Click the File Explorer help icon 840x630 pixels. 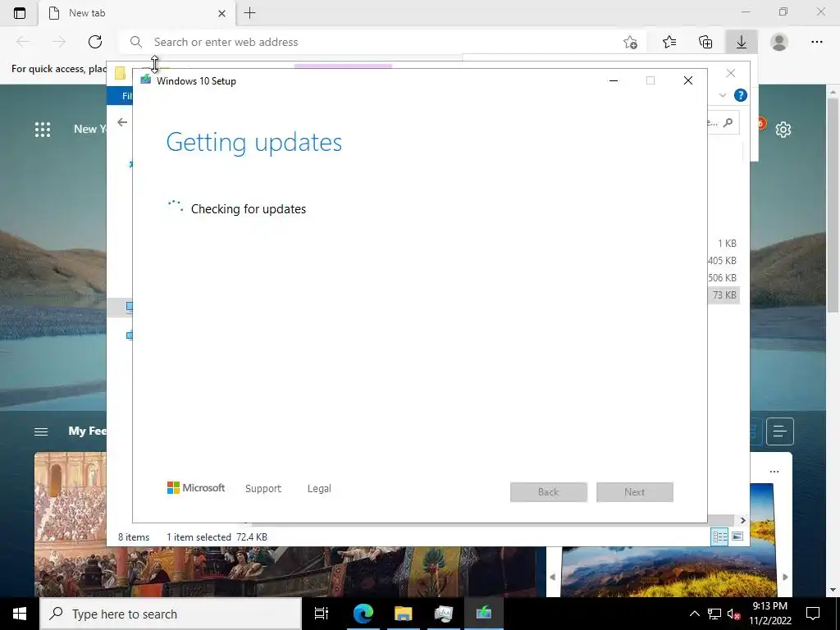click(741, 95)
